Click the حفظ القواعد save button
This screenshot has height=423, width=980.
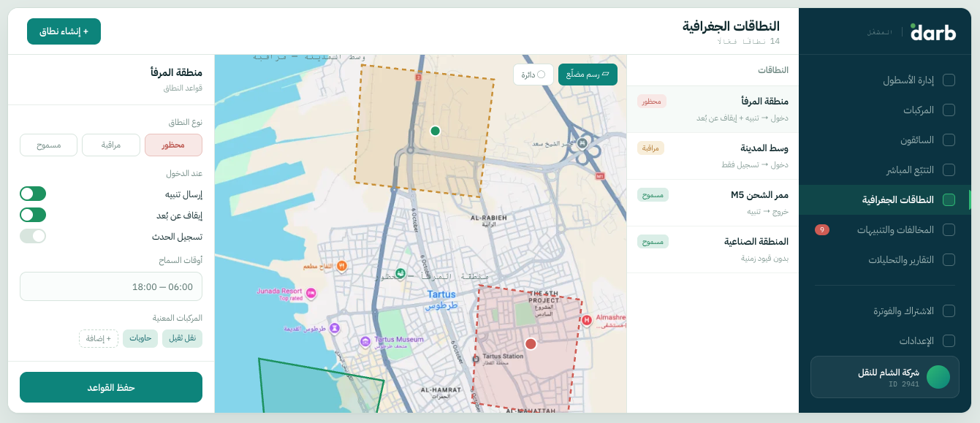111,387
